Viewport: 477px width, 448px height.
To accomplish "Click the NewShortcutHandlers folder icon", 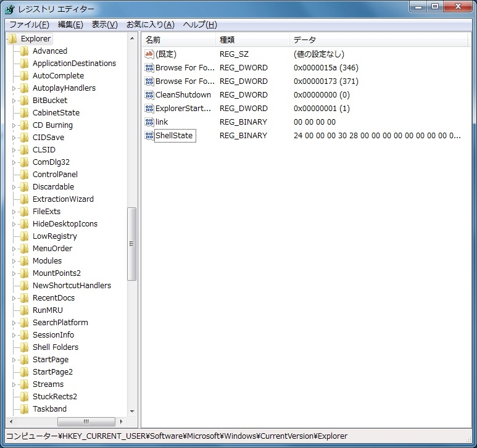I will [24, 285].
